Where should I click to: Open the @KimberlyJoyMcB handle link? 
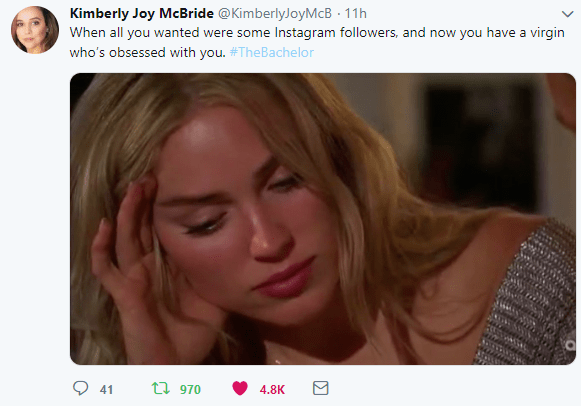pyautogui.click(x=275, y=13)
